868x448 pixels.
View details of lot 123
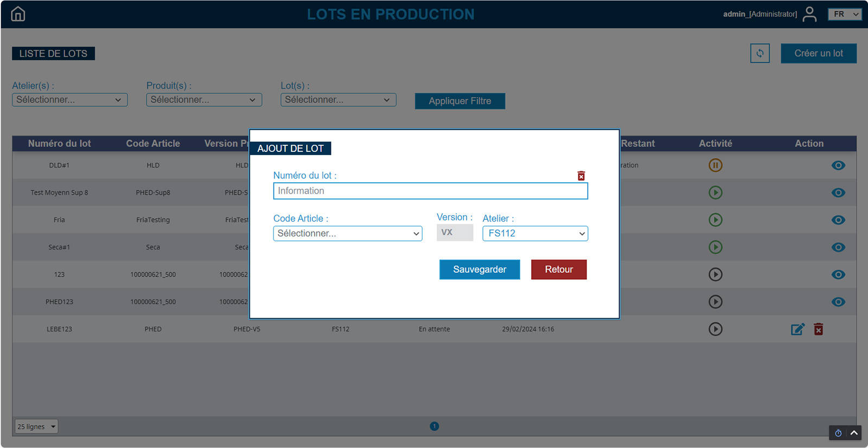coord(838,274)
